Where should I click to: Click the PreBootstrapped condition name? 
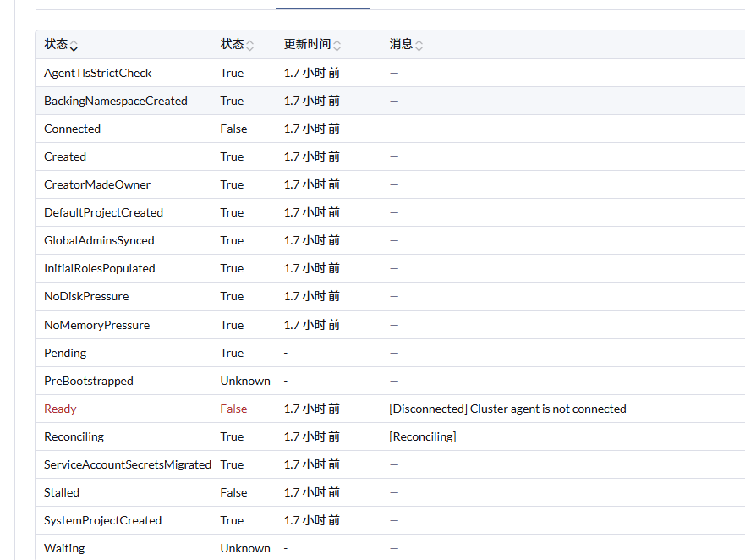89,382
